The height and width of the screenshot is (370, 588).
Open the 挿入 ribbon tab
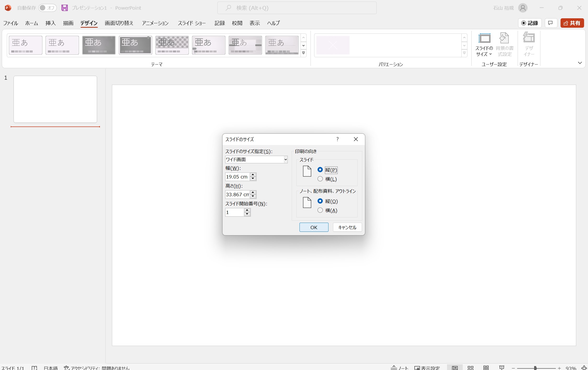(50, 23)
